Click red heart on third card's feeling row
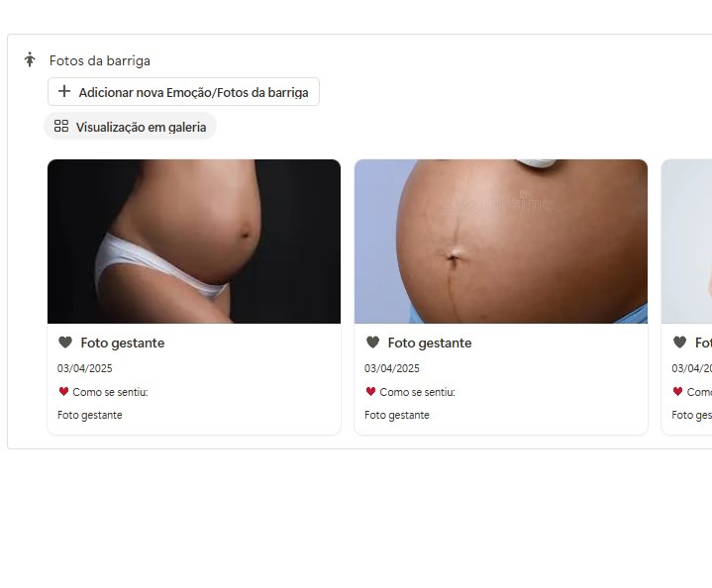 point(677,391)
